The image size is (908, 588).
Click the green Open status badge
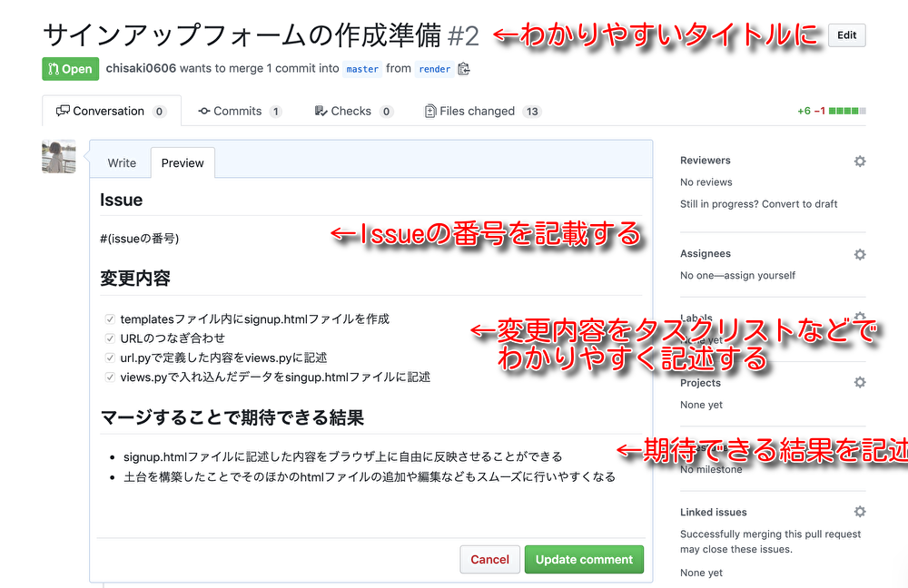coord(71,69)
